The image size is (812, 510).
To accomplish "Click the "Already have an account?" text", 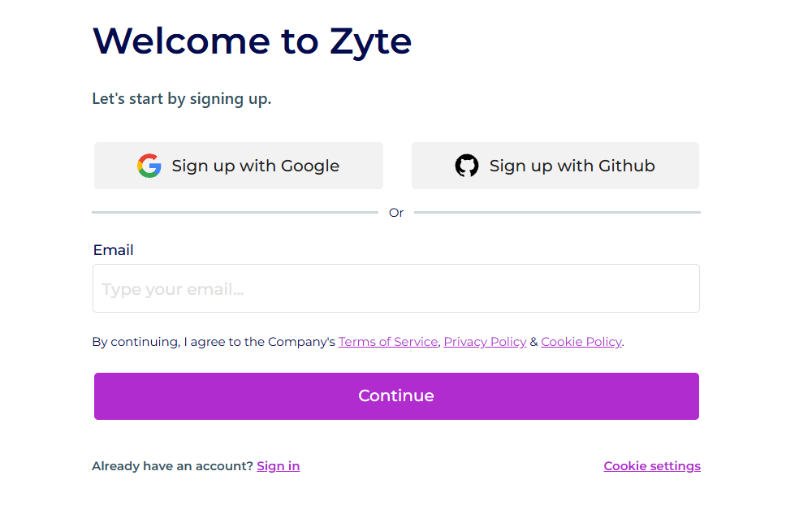I will pyautogui.click(x=172, y=466).
